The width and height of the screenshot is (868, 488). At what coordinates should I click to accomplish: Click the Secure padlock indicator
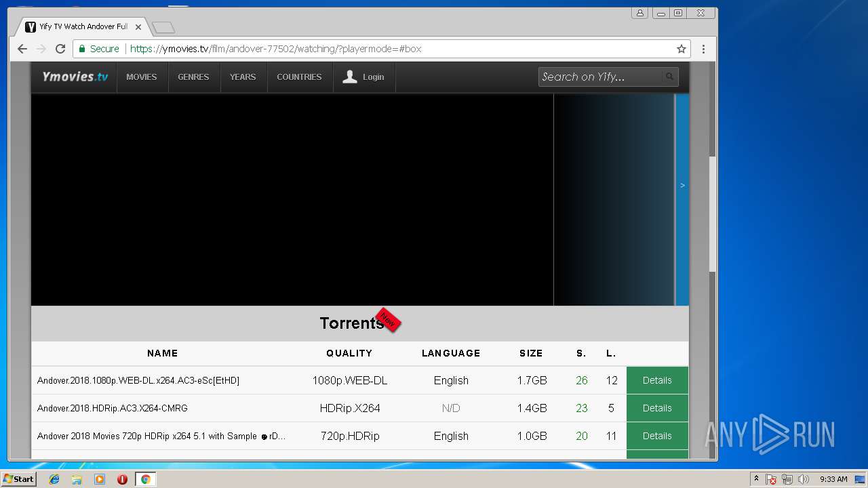tap(99, 49)
